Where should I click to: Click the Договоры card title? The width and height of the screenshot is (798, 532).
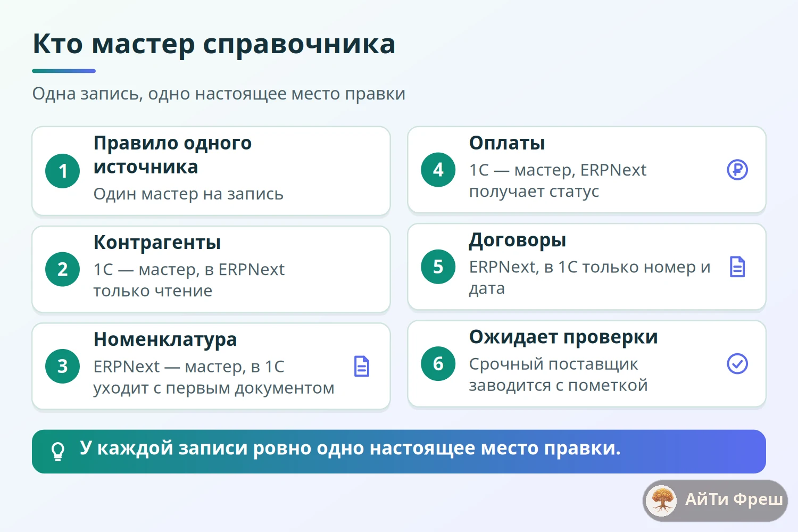point(518,240)
